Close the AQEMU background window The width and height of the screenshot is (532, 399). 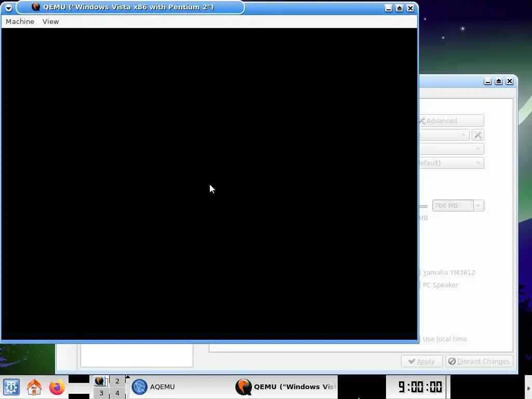[x=509, y=82]
